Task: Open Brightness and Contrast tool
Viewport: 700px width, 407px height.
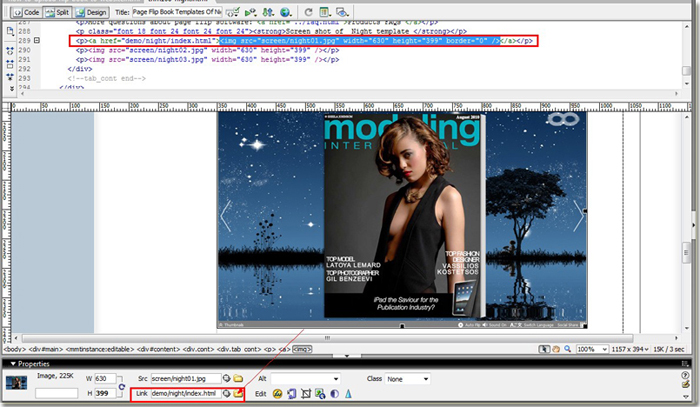Action: coord(334,394)
